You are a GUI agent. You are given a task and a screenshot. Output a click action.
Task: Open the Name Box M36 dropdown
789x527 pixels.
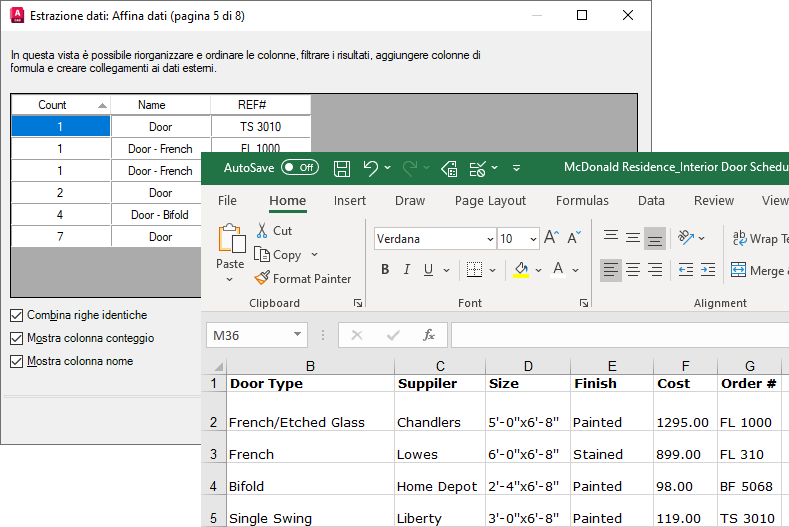point(297,335)
